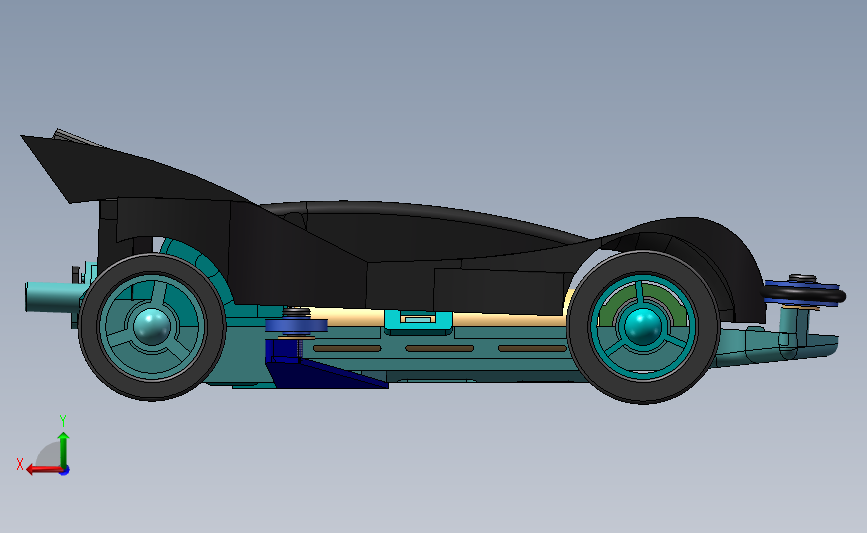Pick the spring screw above the blue plate
The width and height of the screenshot is (867, 533).
pyautogui.click(x=296, y=313)
